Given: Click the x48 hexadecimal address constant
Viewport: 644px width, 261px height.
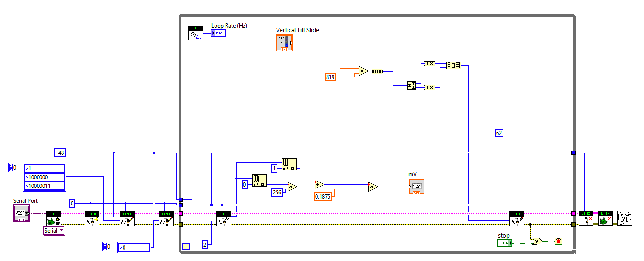Looking at the screenshot, I should click(60, 153).
